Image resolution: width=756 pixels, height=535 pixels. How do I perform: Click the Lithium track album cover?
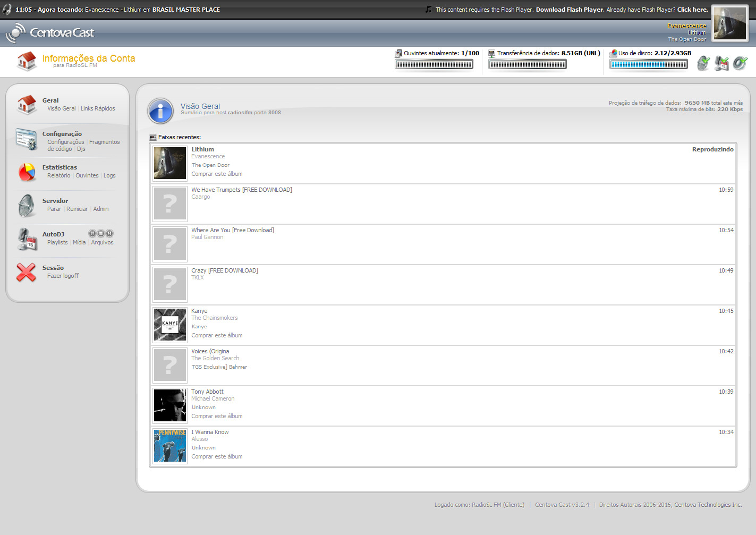point(170,163)
